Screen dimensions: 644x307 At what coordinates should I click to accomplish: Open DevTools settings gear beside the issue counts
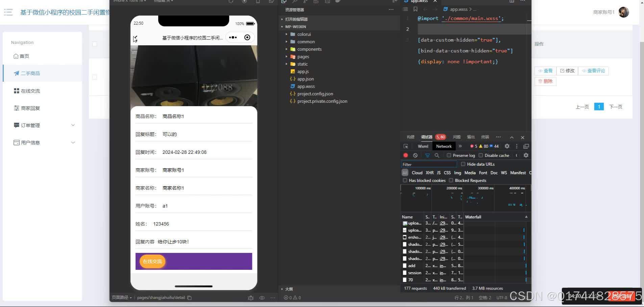[507, 146]
